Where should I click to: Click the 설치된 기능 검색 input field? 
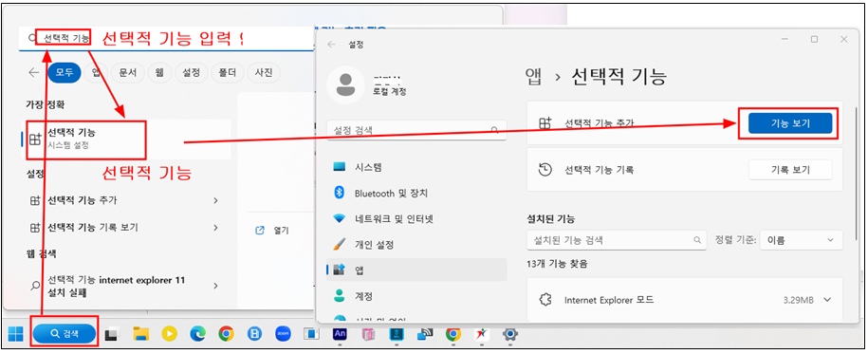point(616,240)
